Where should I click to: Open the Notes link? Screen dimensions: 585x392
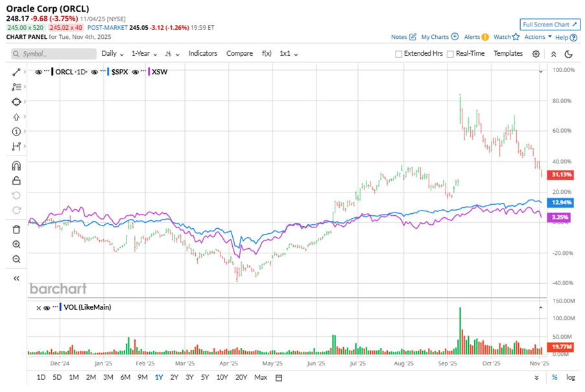click(399, 36)
